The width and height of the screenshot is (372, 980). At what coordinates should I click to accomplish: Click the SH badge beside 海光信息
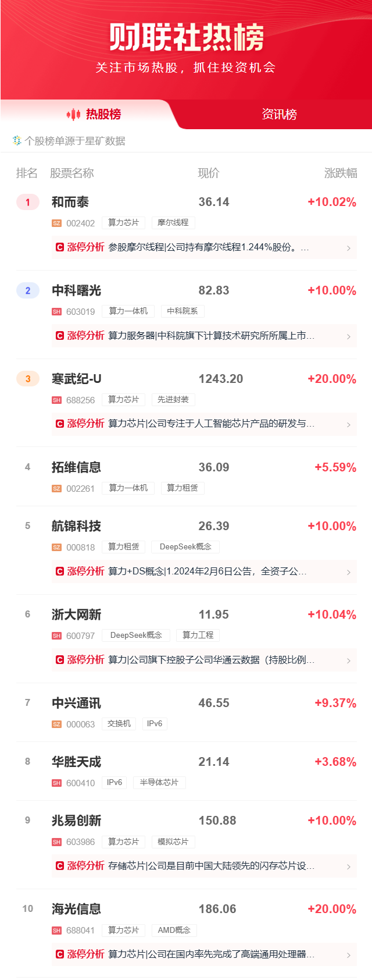[56, 931]
